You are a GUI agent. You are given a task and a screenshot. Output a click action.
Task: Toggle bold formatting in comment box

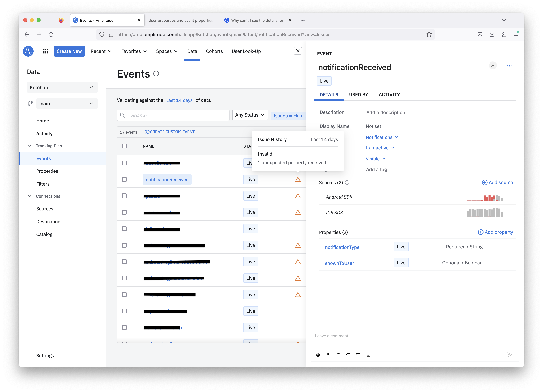click(x=328, y=355)
